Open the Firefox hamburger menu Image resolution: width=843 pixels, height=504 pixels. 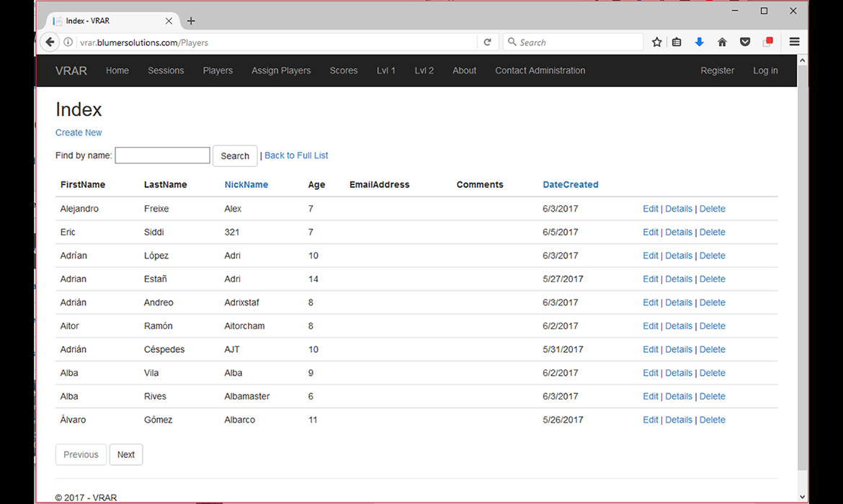point(794,42)
